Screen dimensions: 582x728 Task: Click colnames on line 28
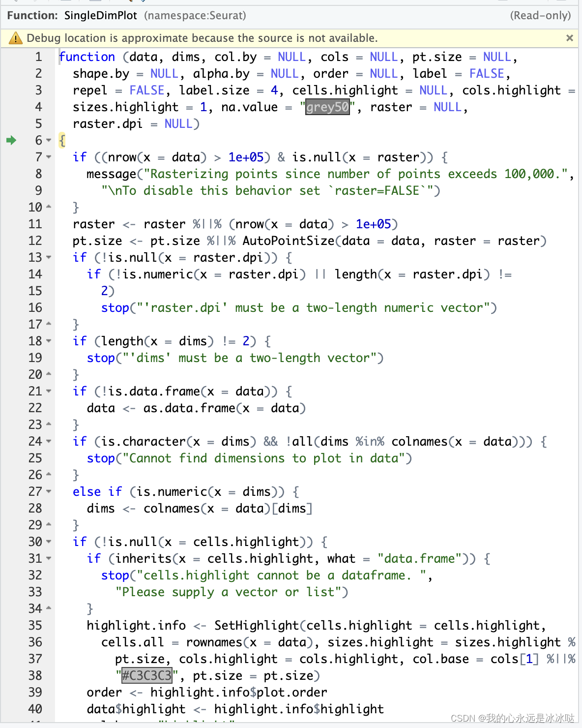click(172, 508)
